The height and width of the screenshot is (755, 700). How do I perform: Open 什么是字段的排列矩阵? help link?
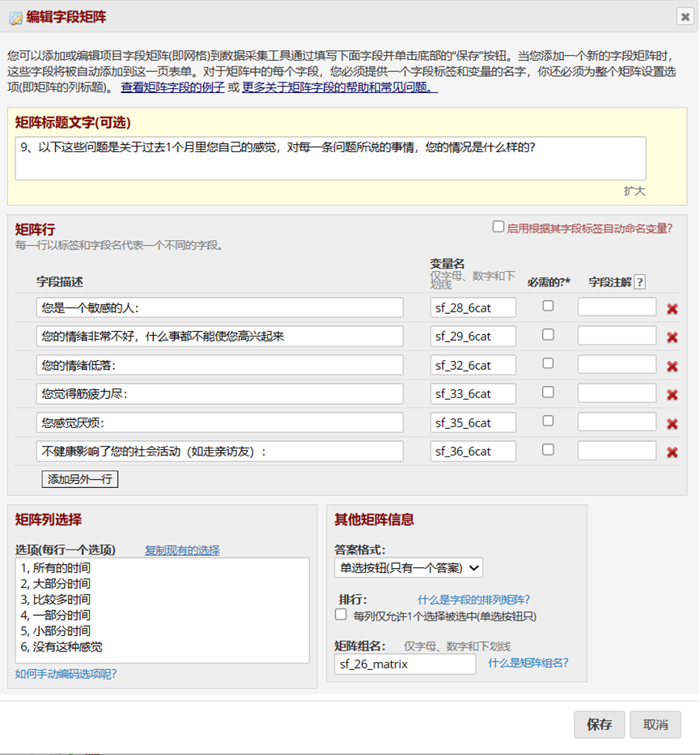pyautogui.click(x=473, y=600)
